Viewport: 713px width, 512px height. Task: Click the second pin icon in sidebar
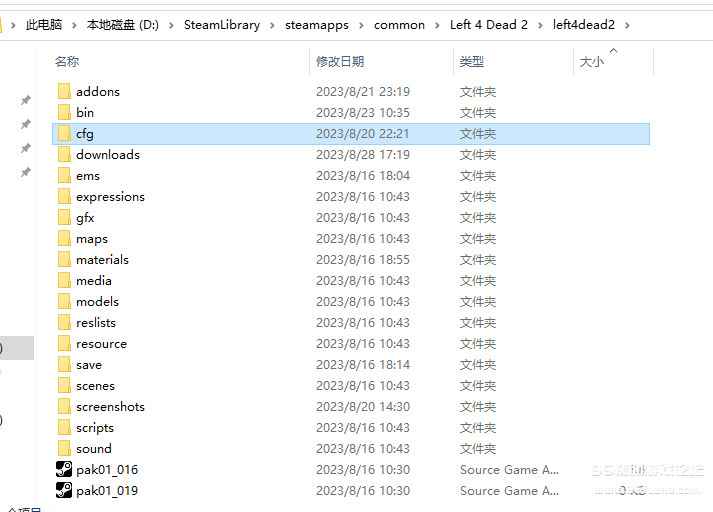(26, 124)
